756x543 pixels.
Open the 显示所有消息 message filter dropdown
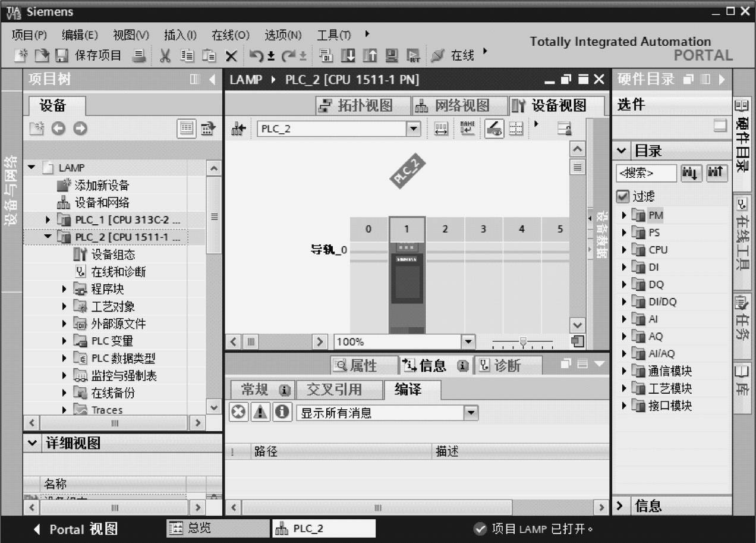point(470,412)
